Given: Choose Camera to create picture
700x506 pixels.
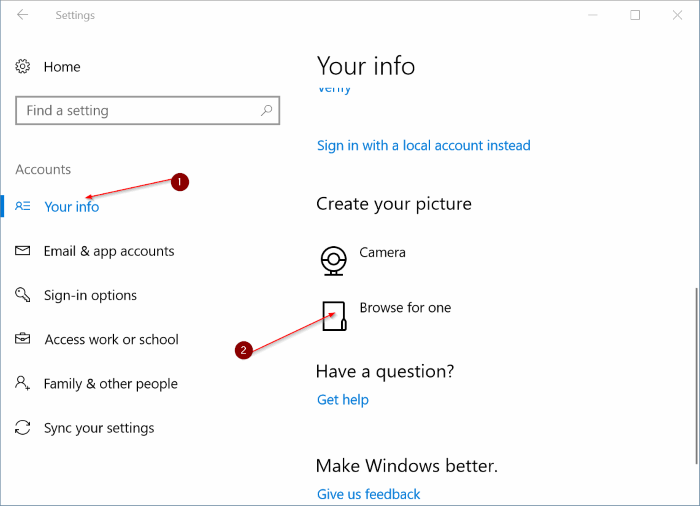Looking at the screenshot, I should (x=383, y=252).
